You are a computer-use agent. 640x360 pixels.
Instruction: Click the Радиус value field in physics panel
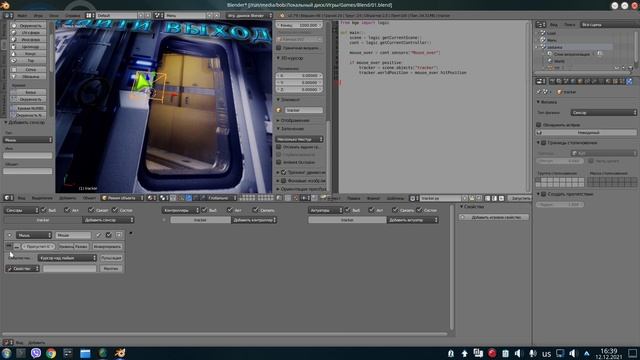(559, 204)
